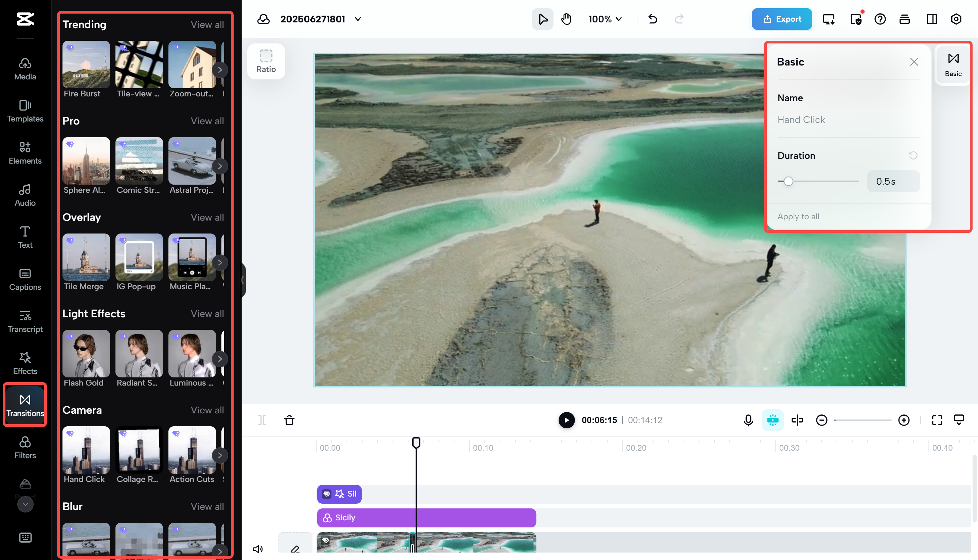The width and height of the screenshot is (978, 560).
Task: Mute the timeline audio with the speaker icon
Action: click(258, 549)
